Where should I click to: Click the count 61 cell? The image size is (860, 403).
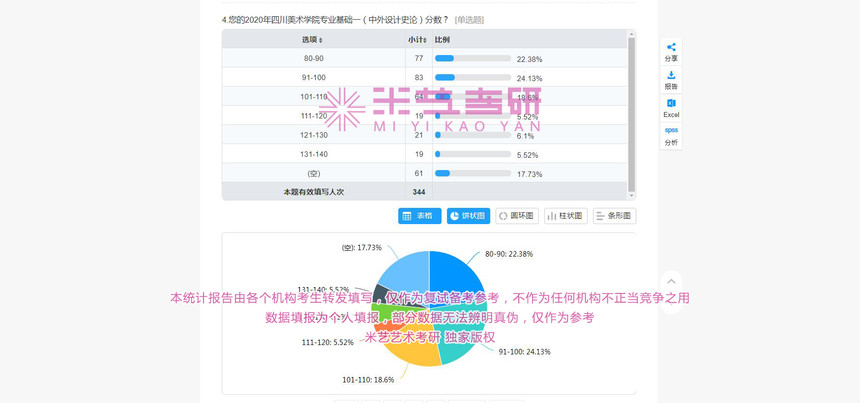pyautogui.click(x=419, y=173)
